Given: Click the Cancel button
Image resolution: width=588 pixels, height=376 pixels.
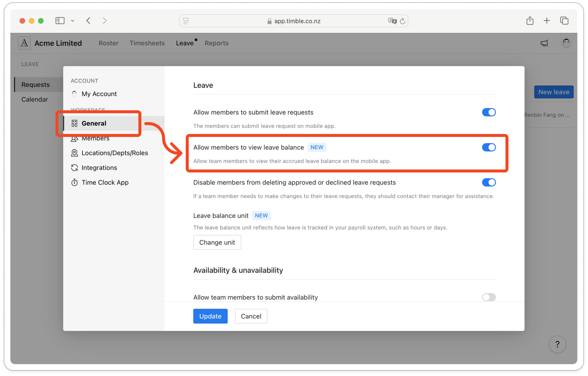Looking at the screenshot, I should (251, 316).
